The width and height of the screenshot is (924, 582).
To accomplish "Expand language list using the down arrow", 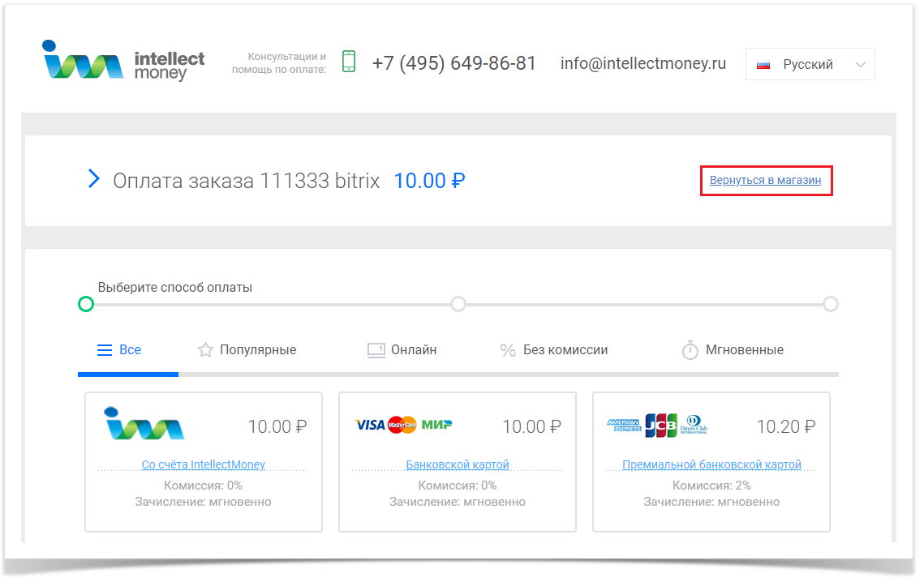I will coord(861,65).
